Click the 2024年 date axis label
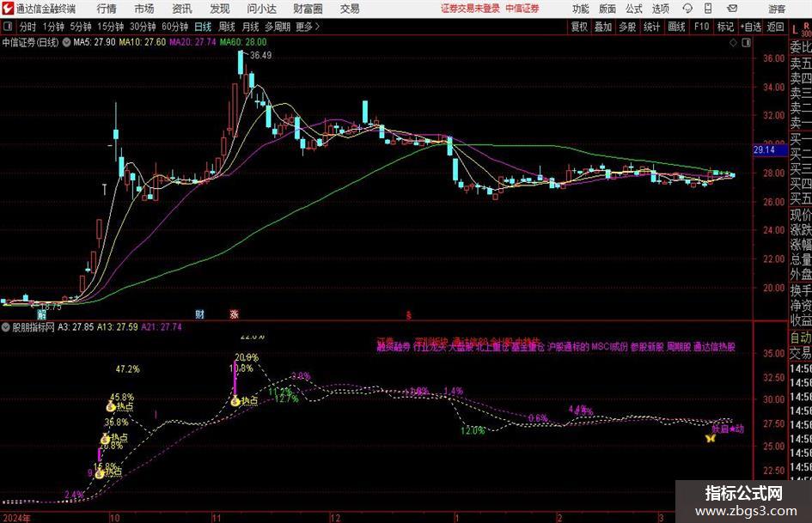This screenshot has width=812, height=523. tap(16, 518)
